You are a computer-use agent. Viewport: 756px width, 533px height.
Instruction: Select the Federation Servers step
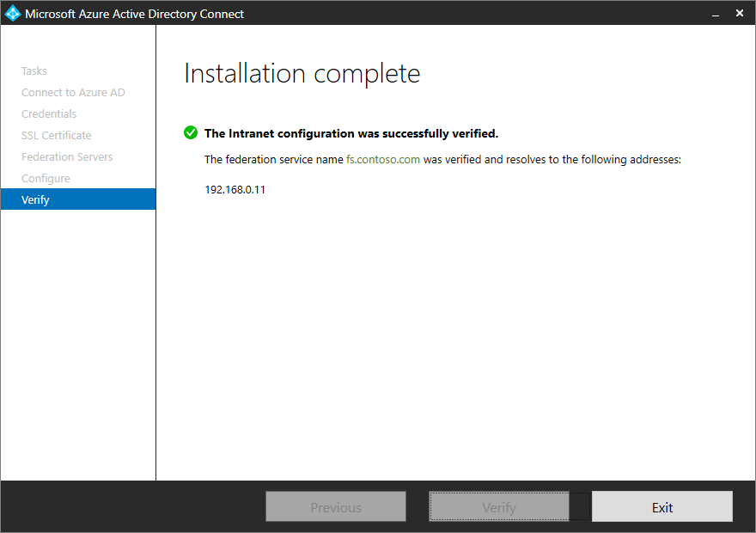(67, 156)
